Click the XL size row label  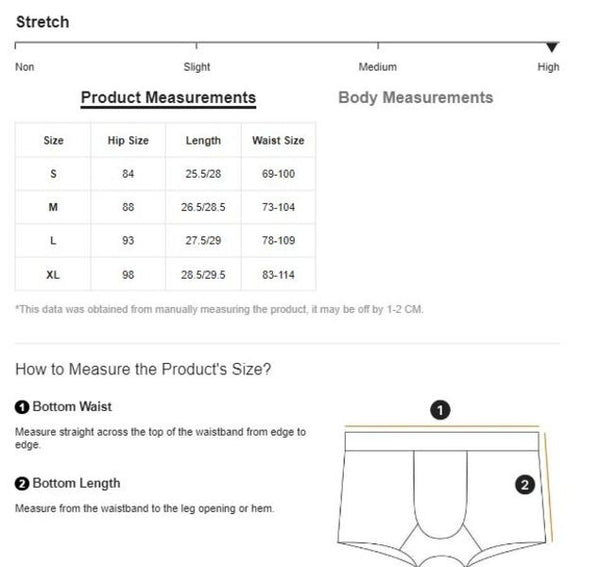(x=53, y=274)
